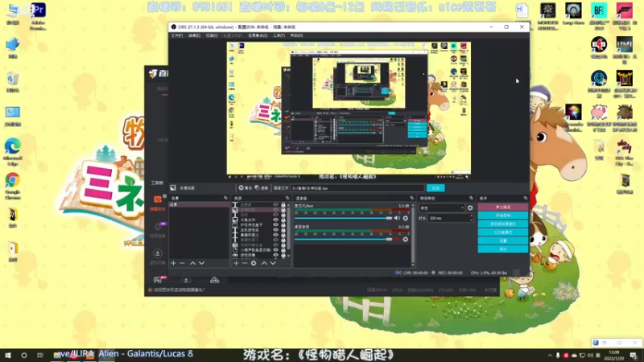Toggle visibility eye of highlighted source row

[275, 210]
